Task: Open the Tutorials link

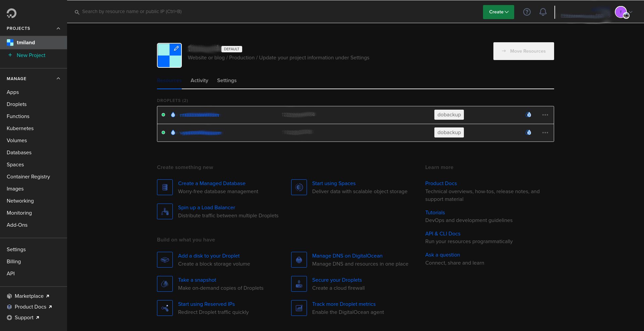Action: point(435,213)
